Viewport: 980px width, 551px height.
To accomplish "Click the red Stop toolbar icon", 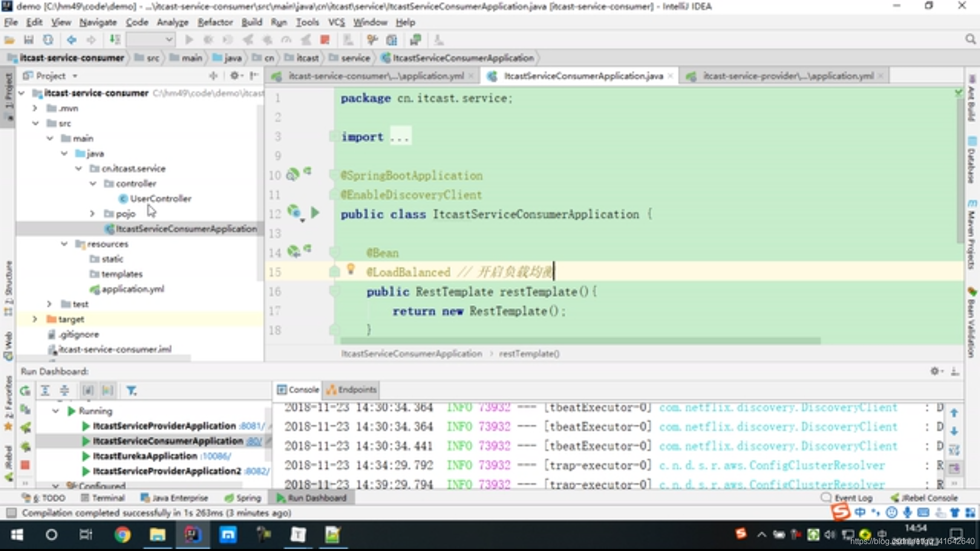I will pos(325,40).
